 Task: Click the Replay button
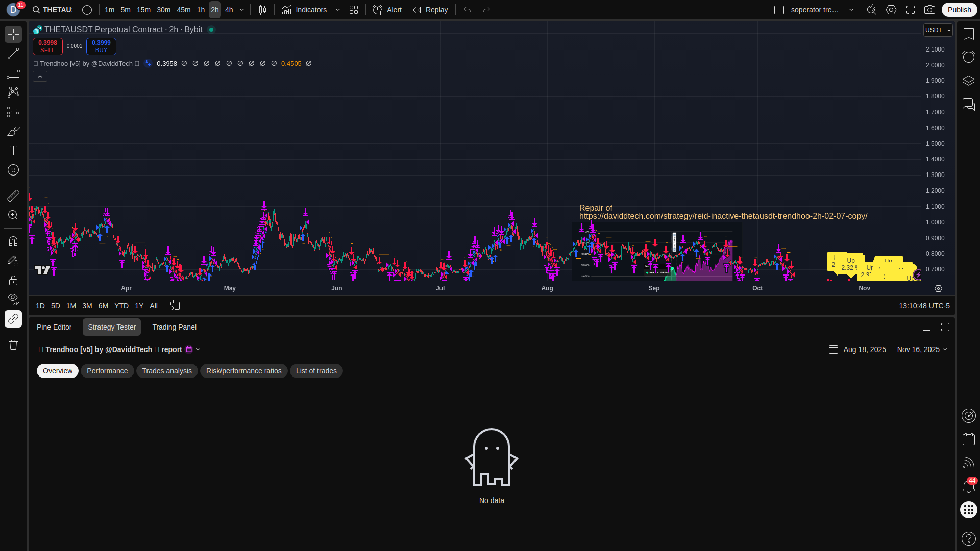click(430, 10)
